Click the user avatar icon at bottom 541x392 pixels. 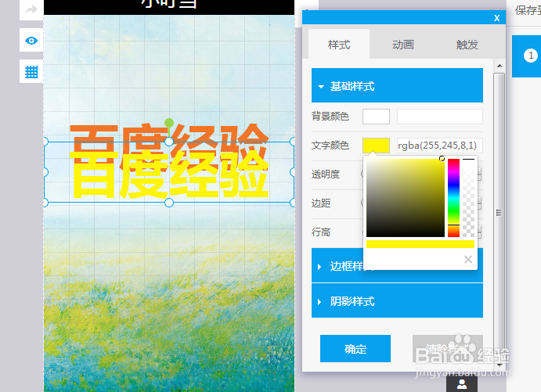(462, 383)
